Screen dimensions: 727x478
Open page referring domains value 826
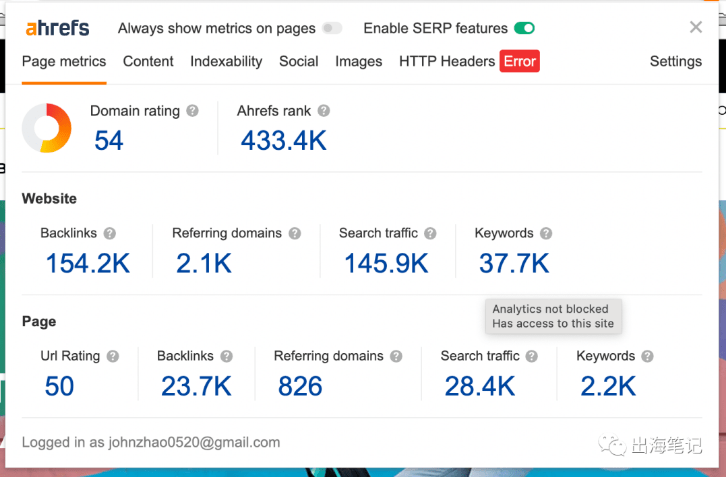coord(300,386)
